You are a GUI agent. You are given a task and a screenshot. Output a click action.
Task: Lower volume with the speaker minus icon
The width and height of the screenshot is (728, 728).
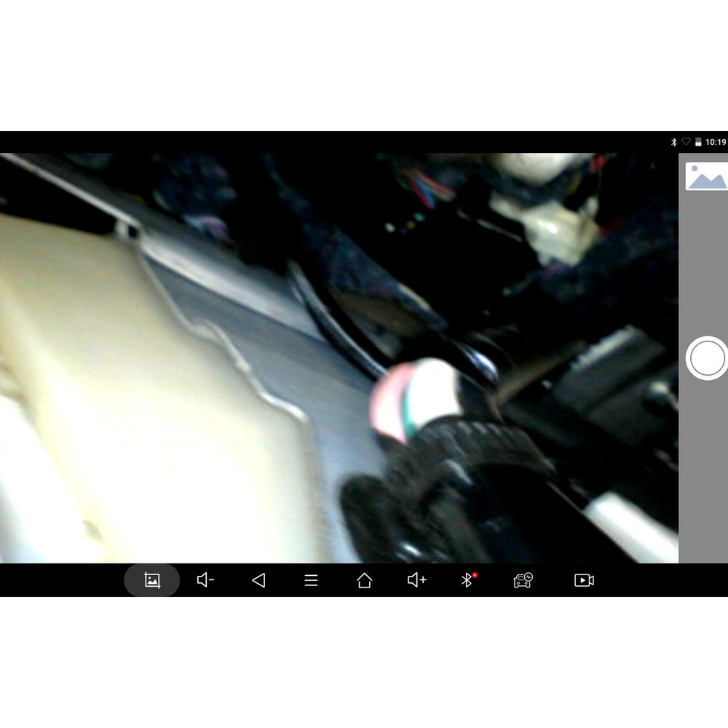pyautogui.click(x=205, y=580)
